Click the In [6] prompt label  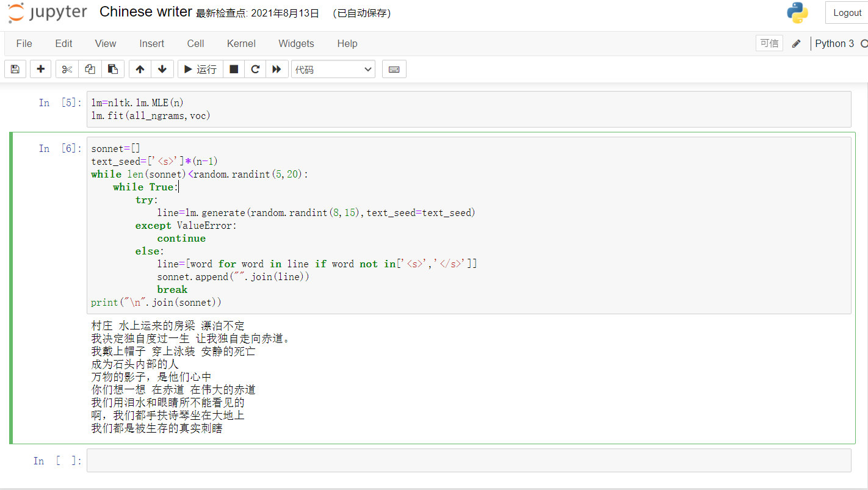pos(60,148)
